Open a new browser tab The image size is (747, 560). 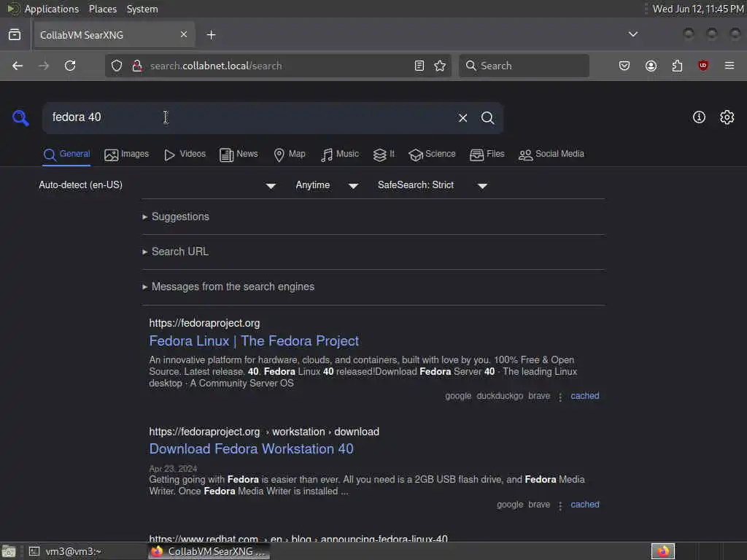pyautogui.click(x=211, y=35)
